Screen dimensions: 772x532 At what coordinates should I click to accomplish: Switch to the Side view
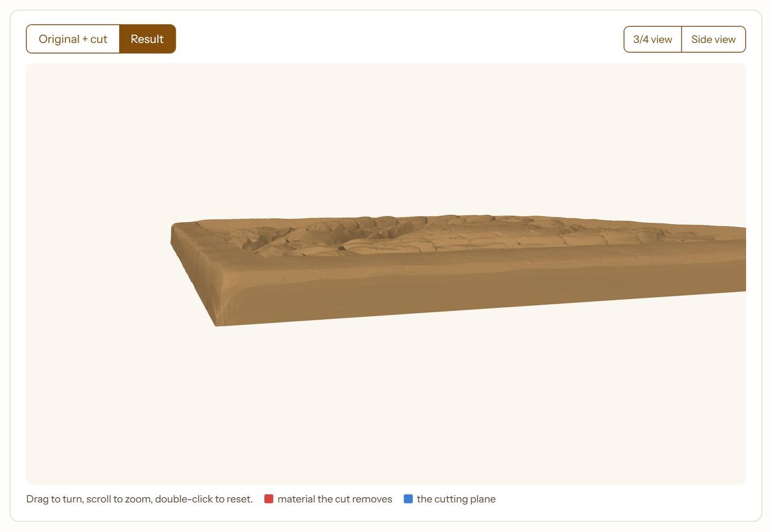[x=714, y=40]
